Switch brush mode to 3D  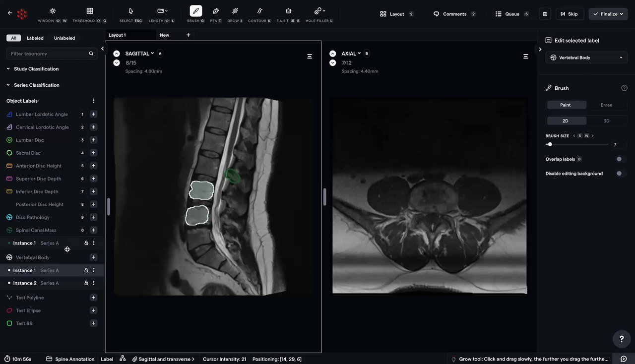tap(606, 121)
